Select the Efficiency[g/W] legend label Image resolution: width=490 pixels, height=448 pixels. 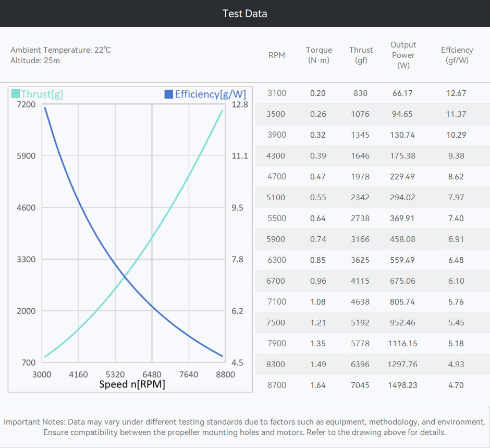211,94
